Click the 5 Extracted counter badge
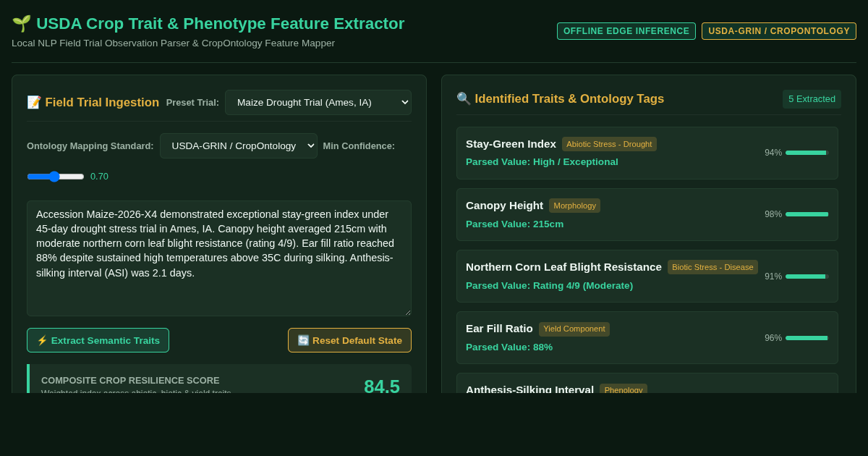The width and height of the screenshot is (868, 456). (812, 99)
